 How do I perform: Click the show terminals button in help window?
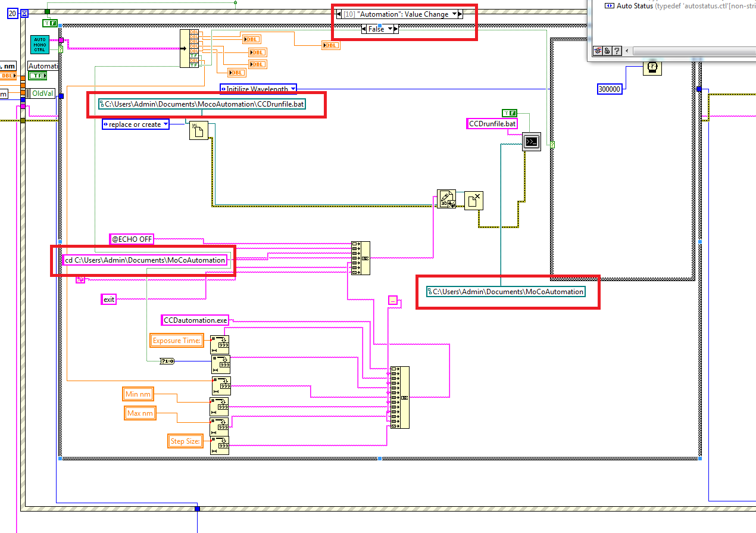pos(598,51)
